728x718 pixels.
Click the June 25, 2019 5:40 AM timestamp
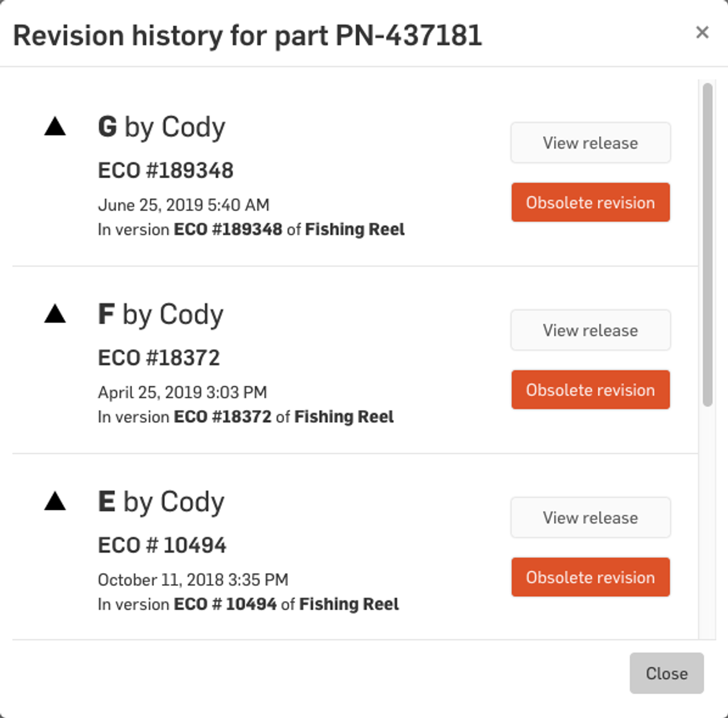click(183, 205)
